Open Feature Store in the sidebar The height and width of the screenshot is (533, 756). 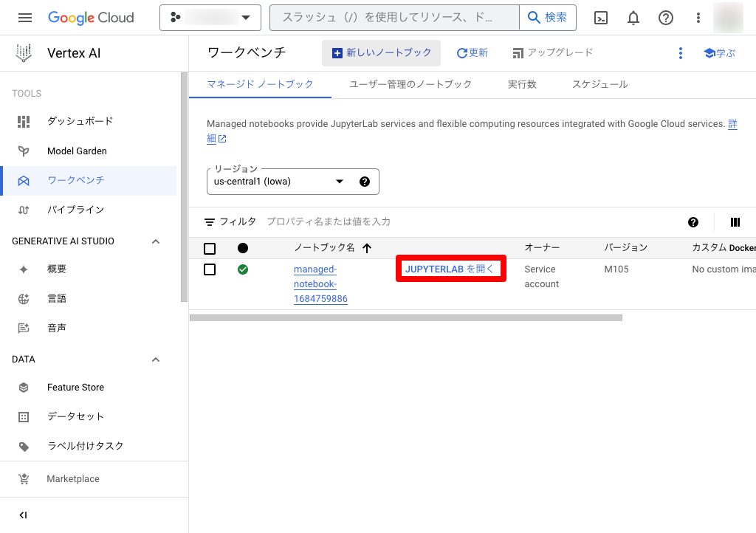(74, 387)
